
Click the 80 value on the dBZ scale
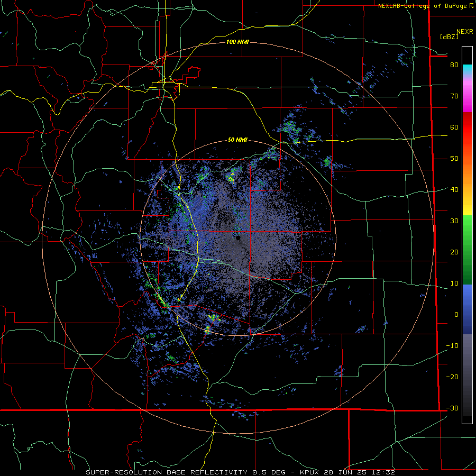[x=454, y=65]
